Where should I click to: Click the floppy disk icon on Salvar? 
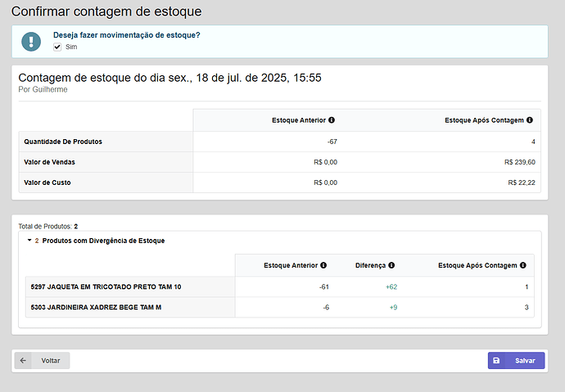[x=497, y=360]
